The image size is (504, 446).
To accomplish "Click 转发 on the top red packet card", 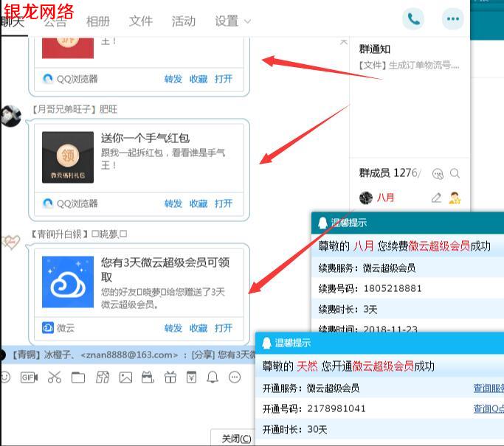I will click(x=173, y=79).
